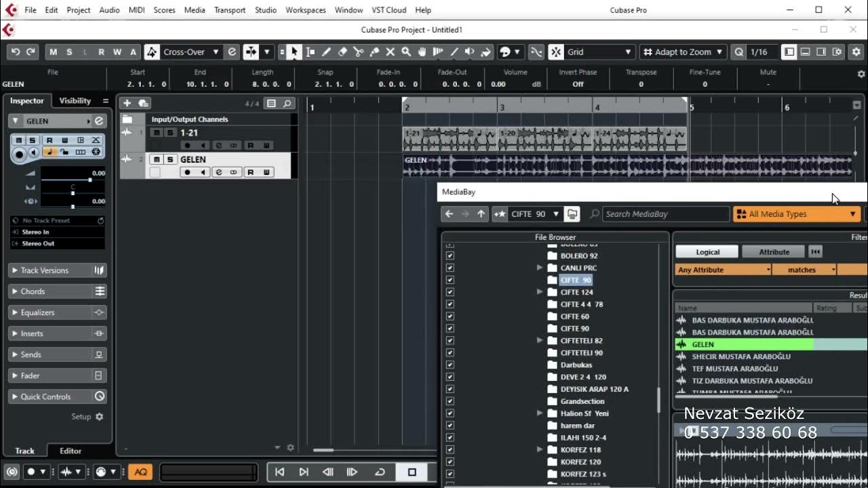Go to left locator on transport
This screenshot has height=488, width=868.
(279, 472)
